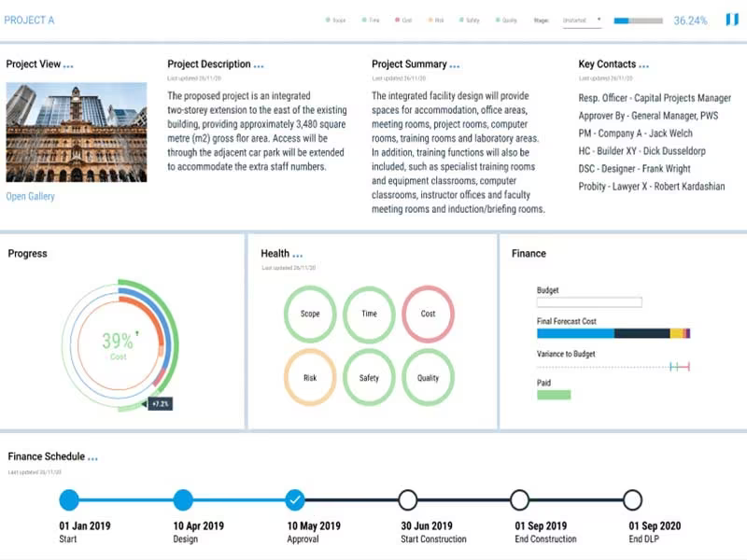Toggle the Scope indicator in the header
This screenshot has height=560, width=747.
click(x=336, y=20)
